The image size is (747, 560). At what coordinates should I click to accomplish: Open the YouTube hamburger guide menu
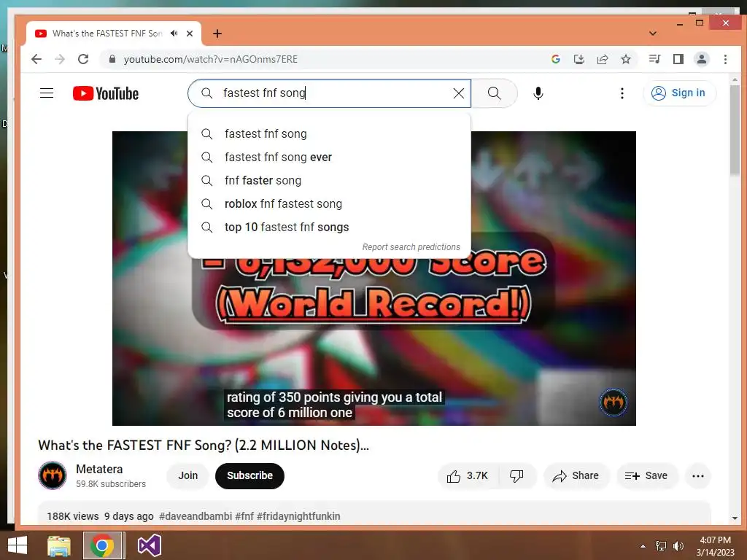47,93
